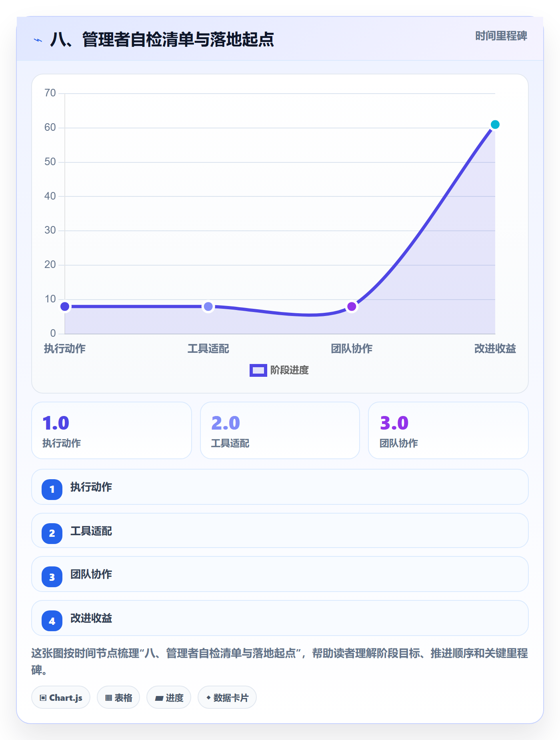The height and width of the screenshot is (740, 560).
Task: Select the 团队协作 row numbered 3
Action: click(280, 574)
